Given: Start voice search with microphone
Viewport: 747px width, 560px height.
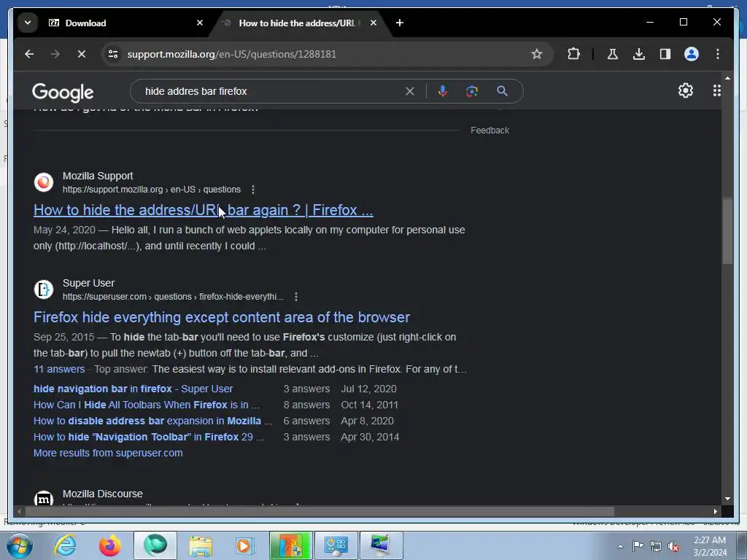Looking at the screenshot, I should (443, 91).
